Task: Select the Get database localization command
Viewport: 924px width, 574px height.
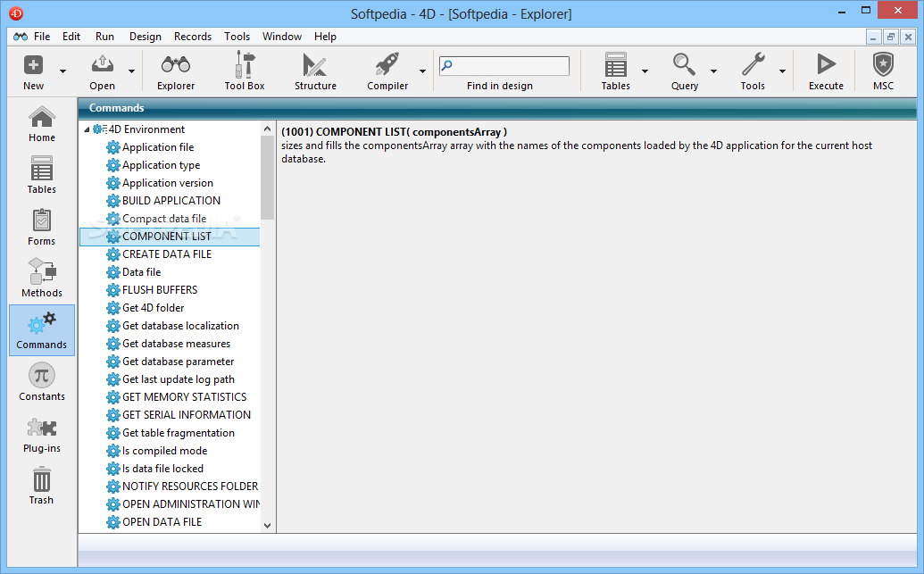Action: point(180,326)
